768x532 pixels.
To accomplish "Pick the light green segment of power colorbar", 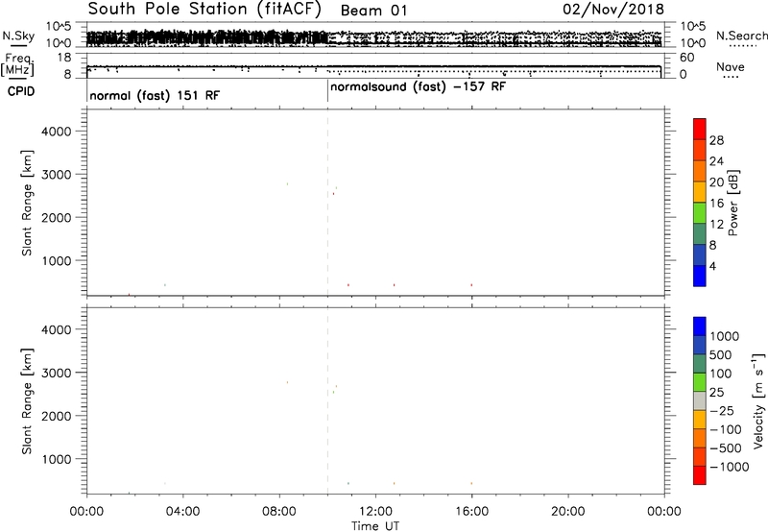I will (x=700, y=213).
